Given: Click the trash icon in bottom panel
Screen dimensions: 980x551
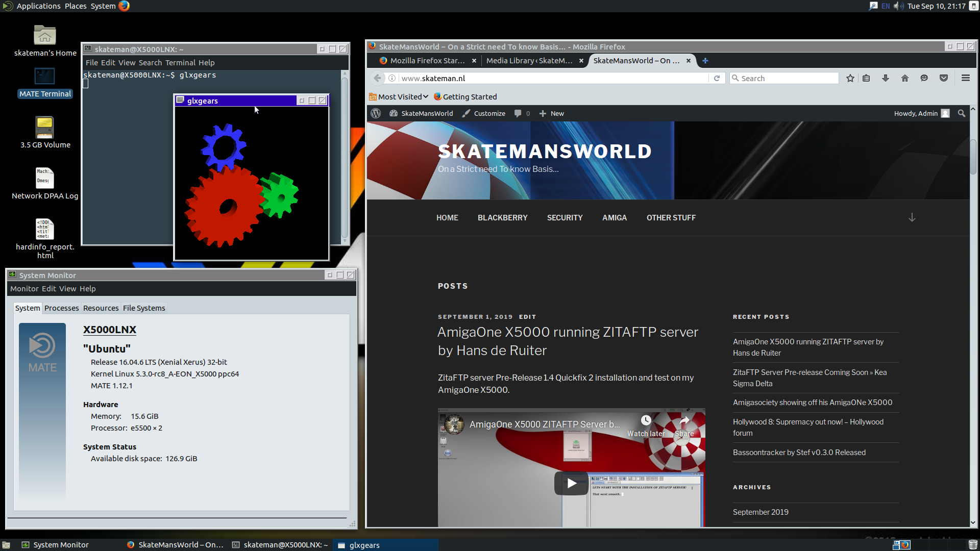Looking at the screenshot, I should (x=973, y=545).
